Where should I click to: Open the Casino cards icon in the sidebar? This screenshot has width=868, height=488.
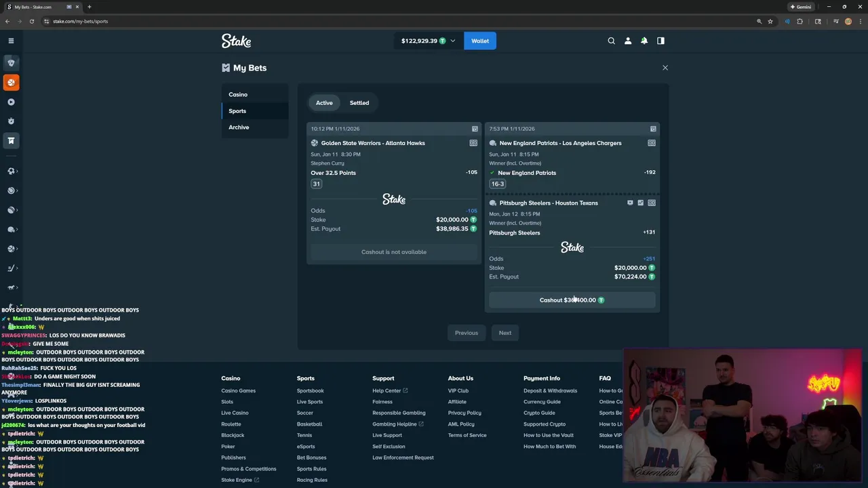[11, 63]
